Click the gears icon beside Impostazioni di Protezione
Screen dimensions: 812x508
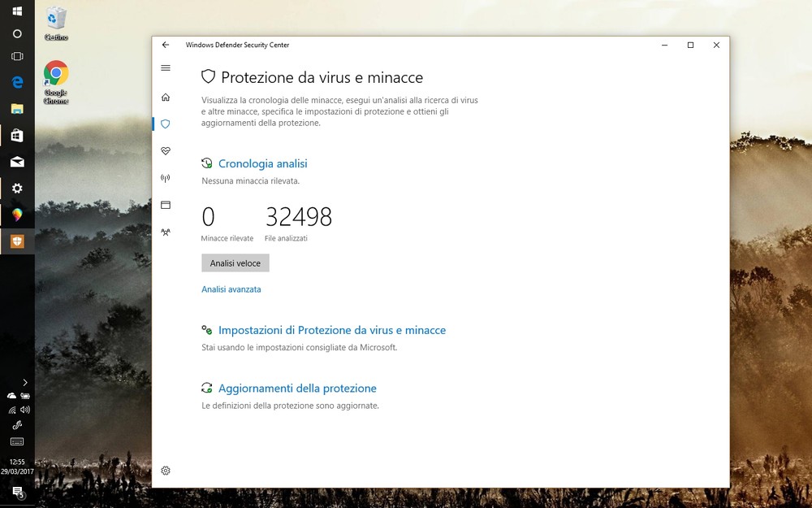click(206, 330)
